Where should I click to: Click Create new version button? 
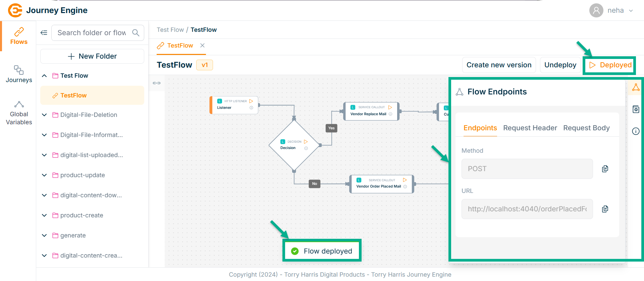click(x=499, y=65)
